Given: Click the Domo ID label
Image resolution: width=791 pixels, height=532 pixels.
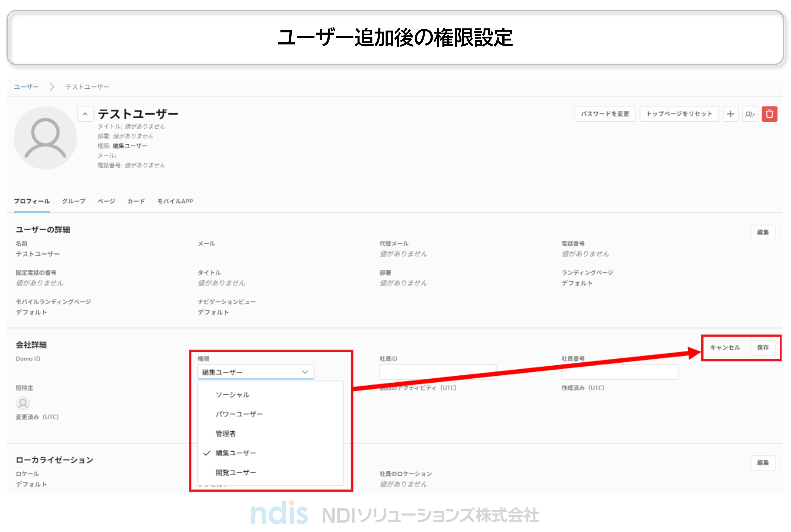Looking at the screenshot, I should click(x=28, y=359).
